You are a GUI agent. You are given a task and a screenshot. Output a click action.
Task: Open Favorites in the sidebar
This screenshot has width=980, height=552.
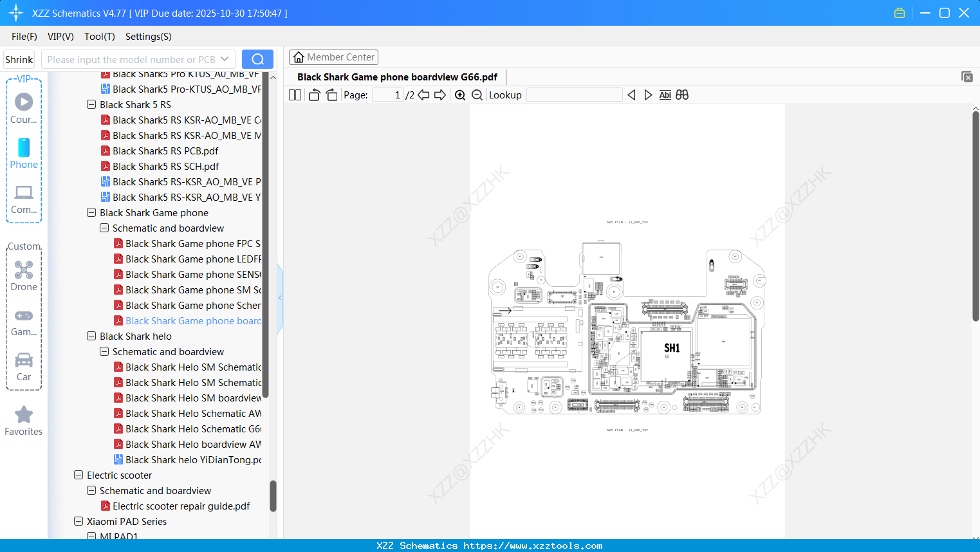24,421
